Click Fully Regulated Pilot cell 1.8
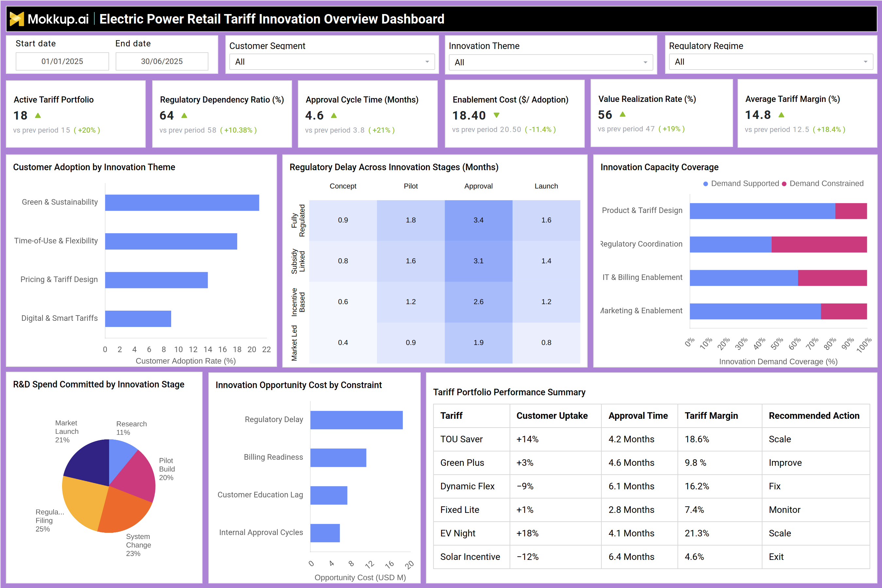 [411, 220]
